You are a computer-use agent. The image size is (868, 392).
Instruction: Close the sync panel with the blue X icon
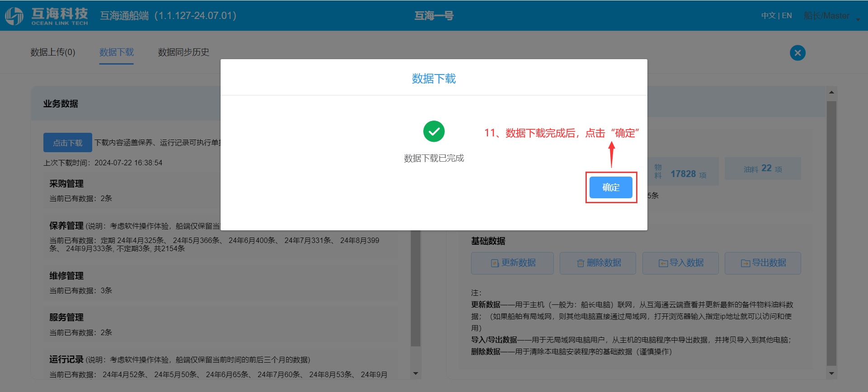(797, 53)
